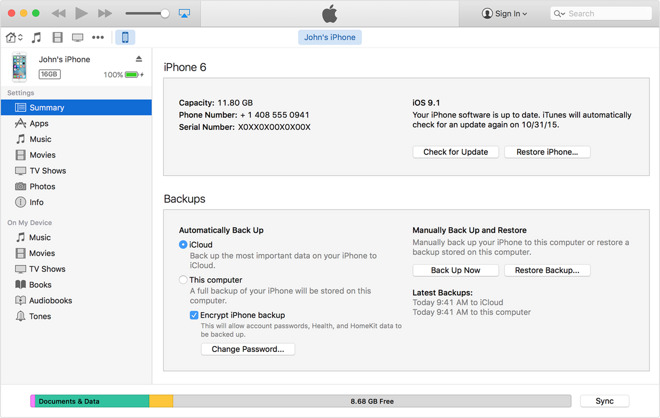Open Movies under On My Device
Viewport: 660px width, 418px height.
(76, 253)
